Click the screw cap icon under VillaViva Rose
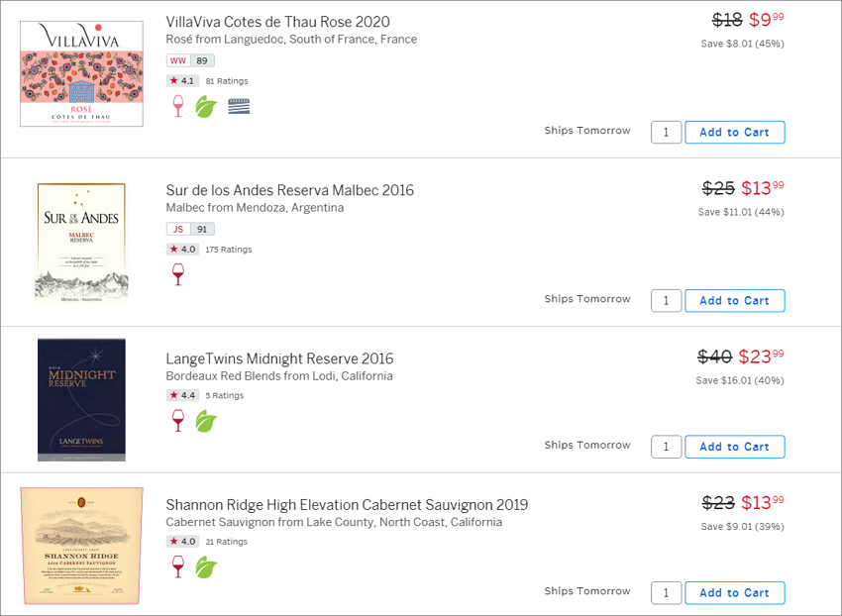This screenshot has height=616, width=842. [239, 106]
